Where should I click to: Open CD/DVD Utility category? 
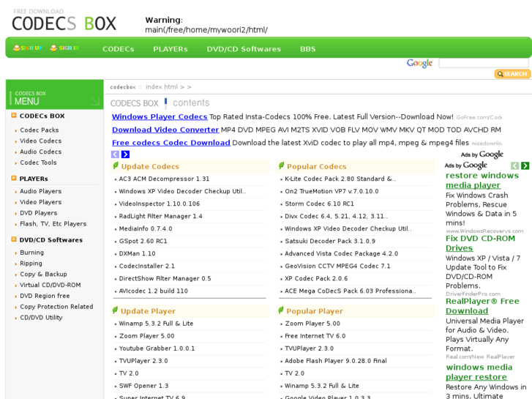click(42, 318)
